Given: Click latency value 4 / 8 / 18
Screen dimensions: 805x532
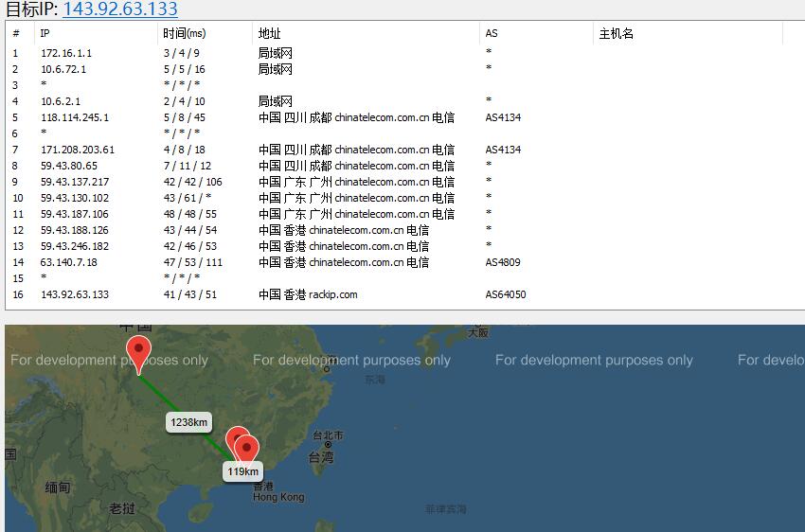Looking at the screenshot, I should (185, 150).
